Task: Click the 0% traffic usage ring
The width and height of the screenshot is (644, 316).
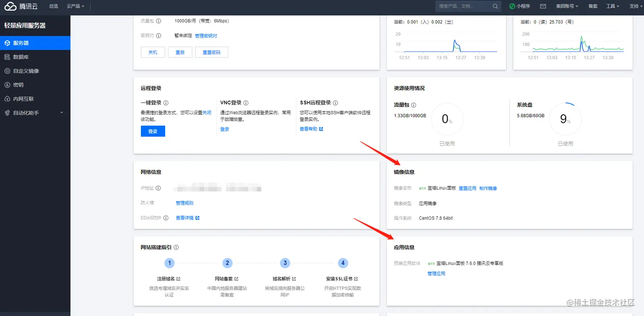Action: 447,119
